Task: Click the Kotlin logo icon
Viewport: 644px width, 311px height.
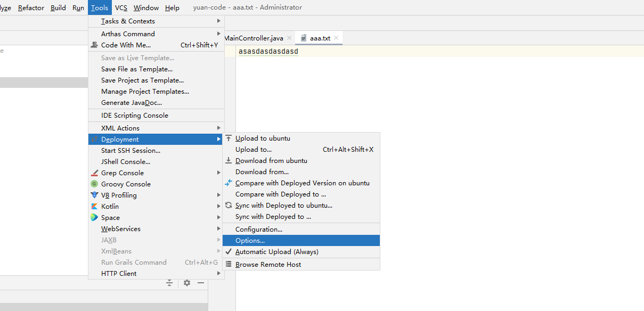Action: [94, 207]
